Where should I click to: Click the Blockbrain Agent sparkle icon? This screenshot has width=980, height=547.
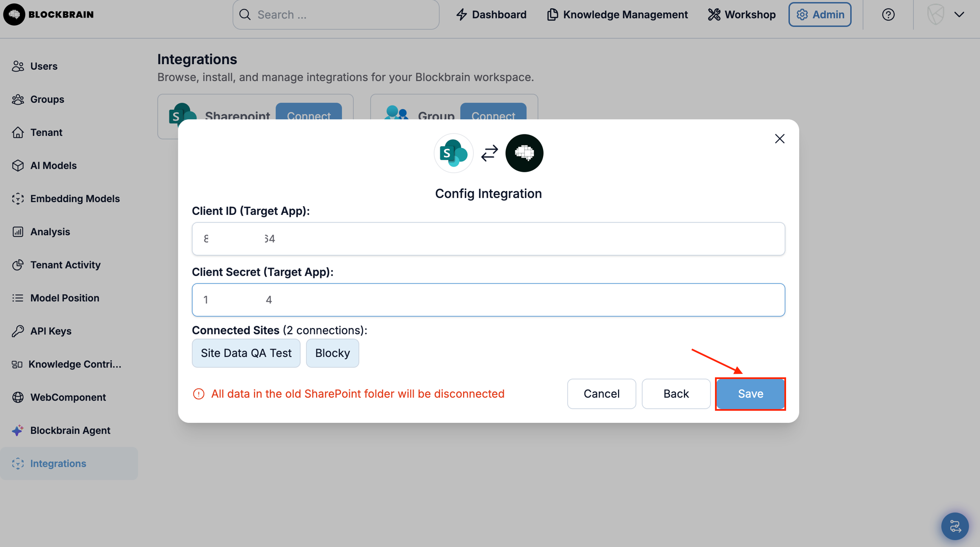(18, 430)
